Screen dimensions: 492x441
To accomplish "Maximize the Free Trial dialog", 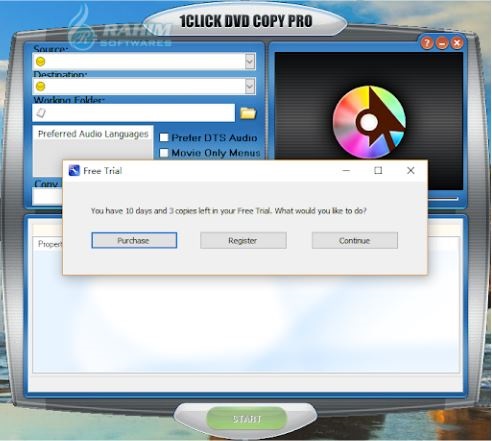I will pyautogui.click(x=378, y=171).
